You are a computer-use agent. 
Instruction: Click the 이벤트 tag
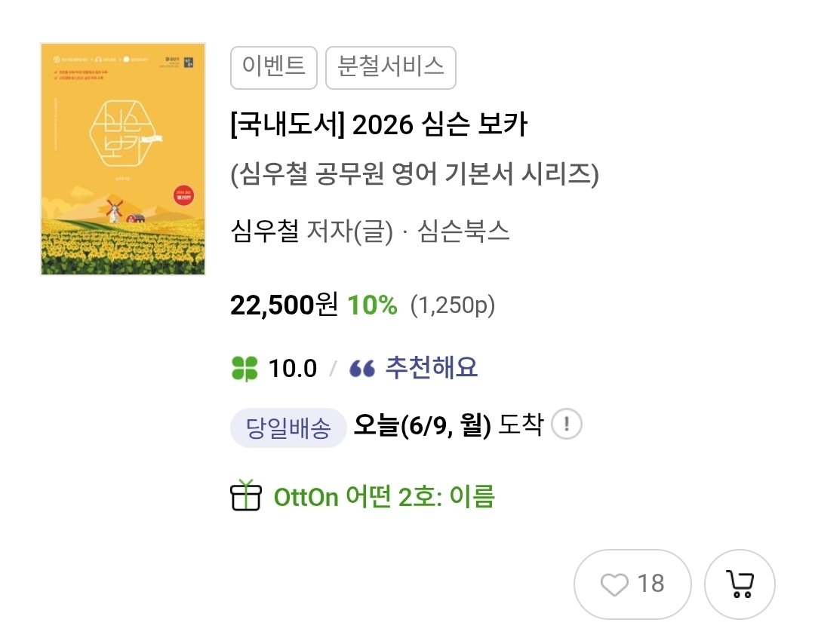[273, 66]
